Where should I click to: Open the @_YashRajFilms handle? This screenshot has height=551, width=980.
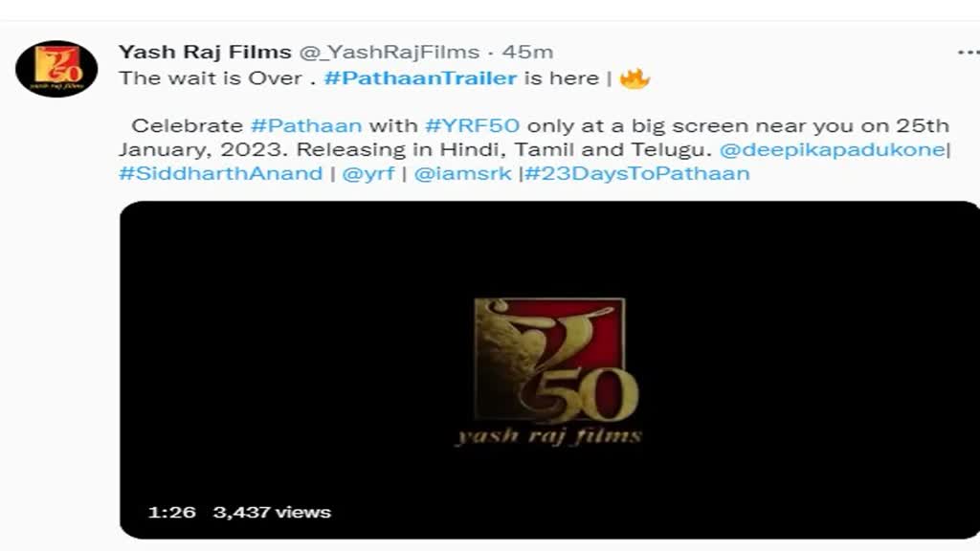point(390,53)
